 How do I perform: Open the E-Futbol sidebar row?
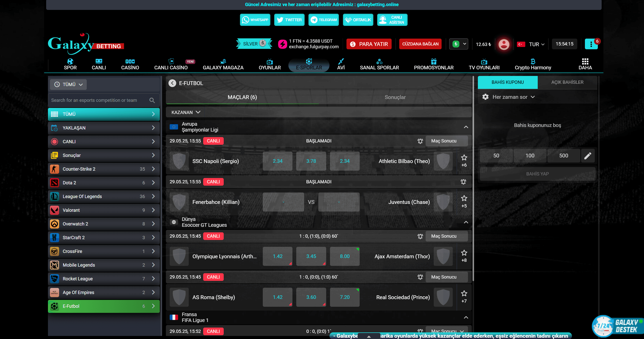click(104, 306)
